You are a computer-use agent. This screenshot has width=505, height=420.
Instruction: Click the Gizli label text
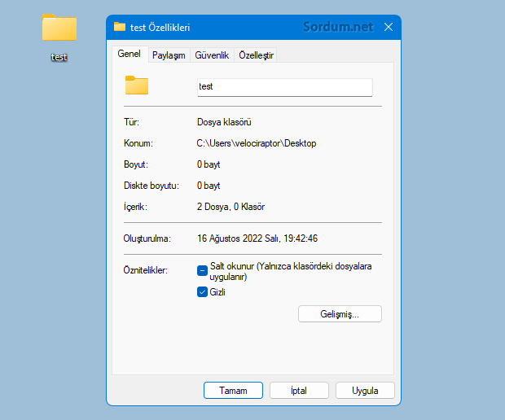[x=217, y=292]
